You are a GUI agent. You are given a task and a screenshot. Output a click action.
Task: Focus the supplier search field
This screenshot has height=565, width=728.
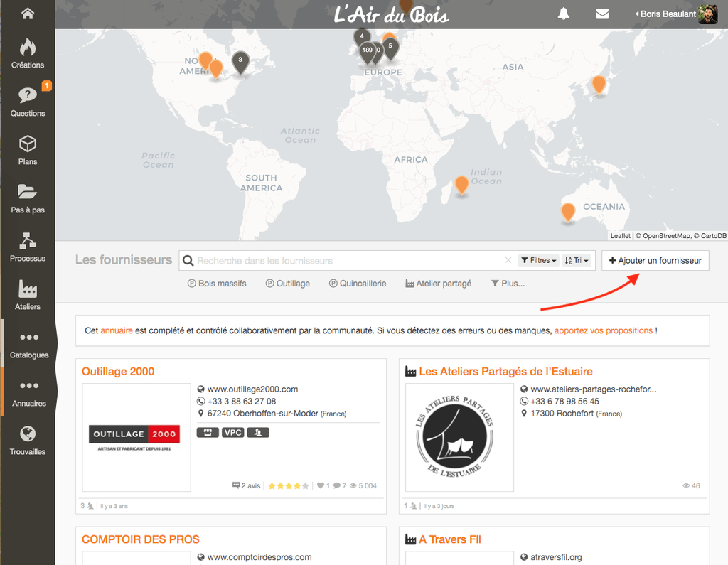[x=348, y=261]
